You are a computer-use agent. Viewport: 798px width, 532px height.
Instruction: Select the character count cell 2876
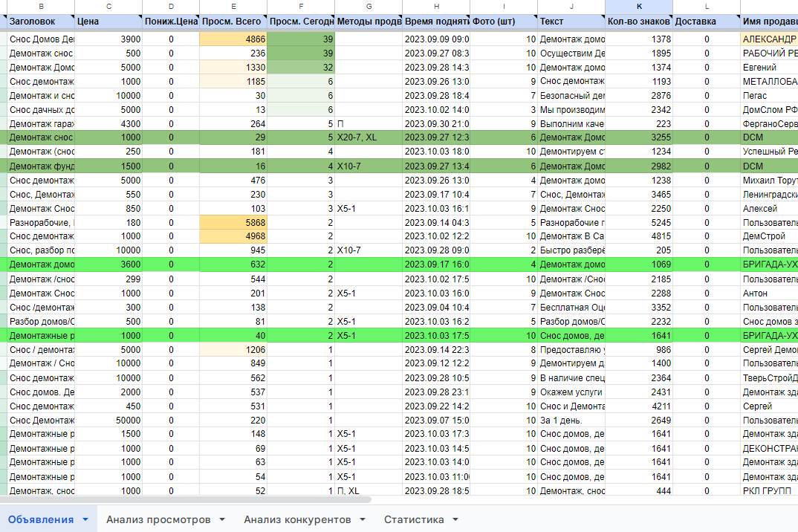click(639, 96)
